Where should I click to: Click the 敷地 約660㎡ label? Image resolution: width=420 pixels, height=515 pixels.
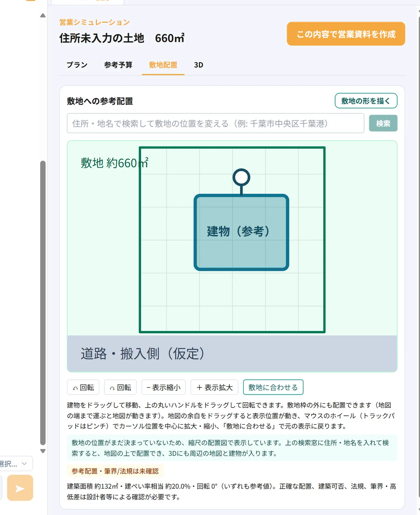114,163
